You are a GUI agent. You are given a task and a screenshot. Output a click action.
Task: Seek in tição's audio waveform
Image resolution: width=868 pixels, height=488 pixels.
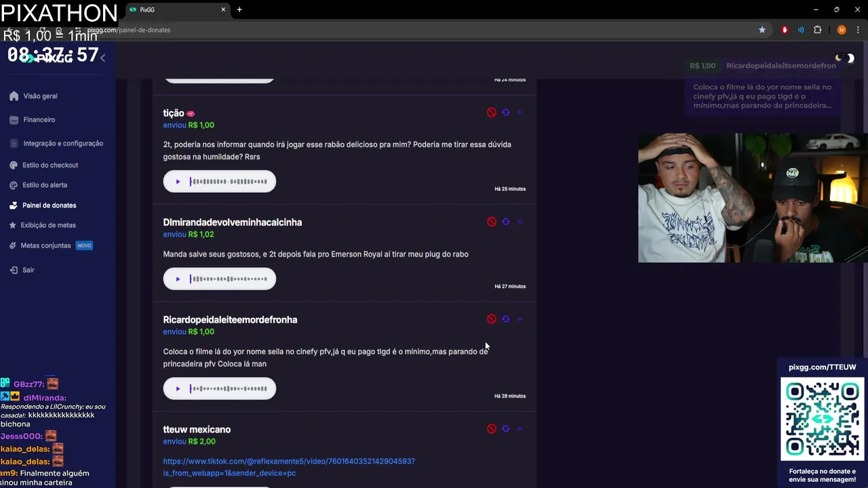[x=229, y=182]
